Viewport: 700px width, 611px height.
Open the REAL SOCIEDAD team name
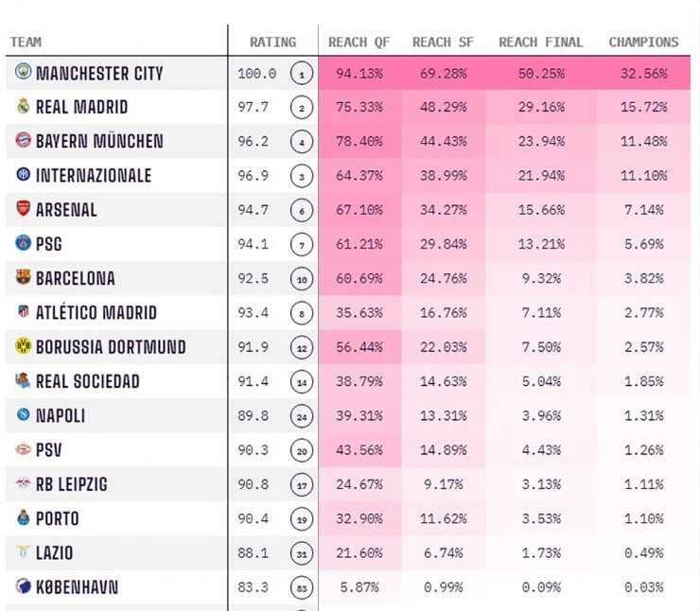point(87,381)
